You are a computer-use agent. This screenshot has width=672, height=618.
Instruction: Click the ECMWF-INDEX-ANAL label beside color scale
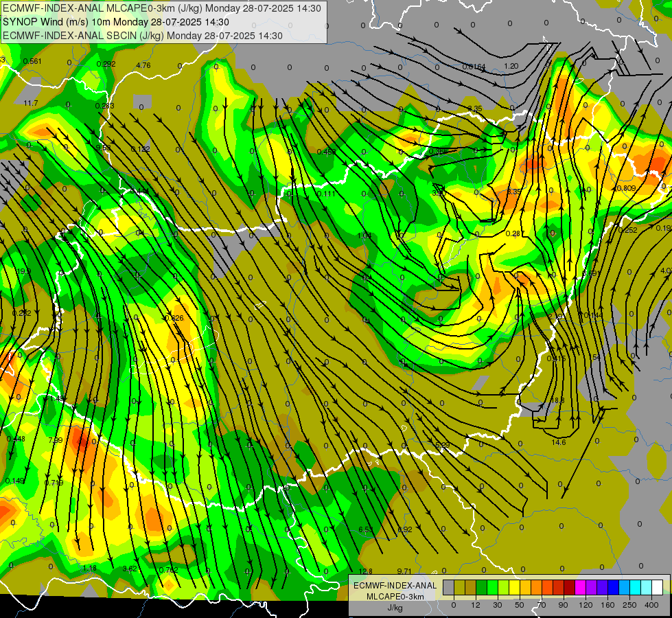(395, 586)
